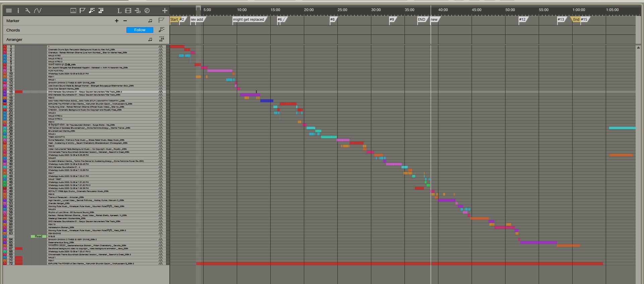Viewport: 644px width, 284px height.
Task: Click the waveform icon on TOBO ACHINTYA row
Action: click(161, 137)
